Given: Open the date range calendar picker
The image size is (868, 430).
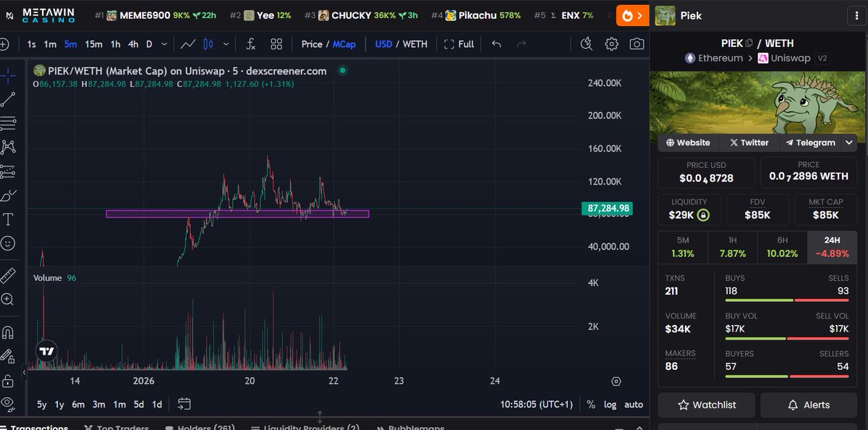Looking at the screenshot, I should 184,404.
